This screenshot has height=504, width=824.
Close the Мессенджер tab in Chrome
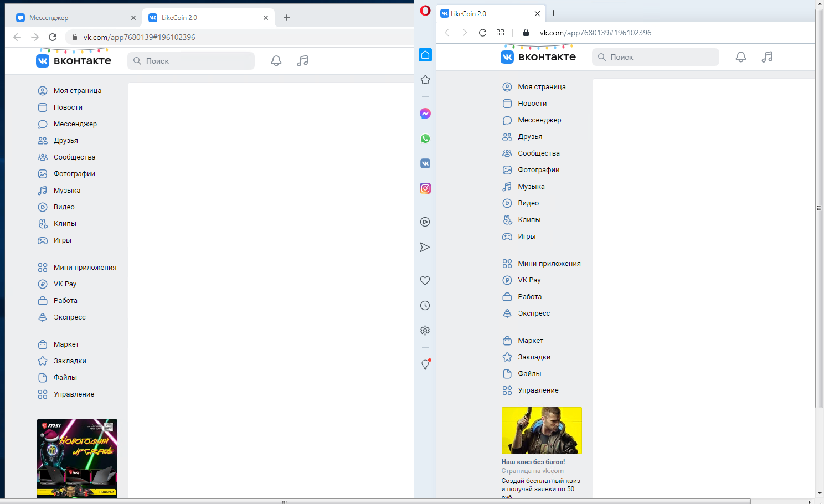click(133, 18)
